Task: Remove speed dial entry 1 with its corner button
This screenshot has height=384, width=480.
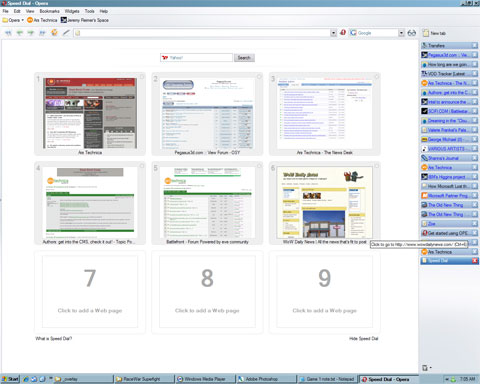Action: point(142,77)
